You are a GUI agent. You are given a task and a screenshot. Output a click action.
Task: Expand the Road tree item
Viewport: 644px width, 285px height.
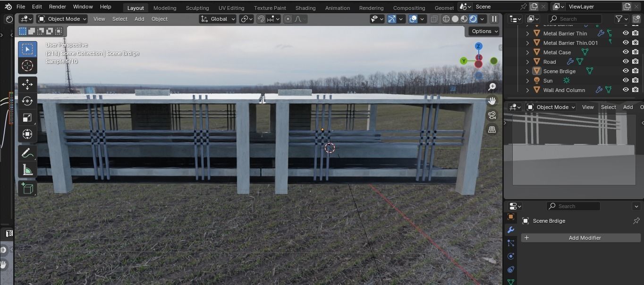tap(527, 62)
